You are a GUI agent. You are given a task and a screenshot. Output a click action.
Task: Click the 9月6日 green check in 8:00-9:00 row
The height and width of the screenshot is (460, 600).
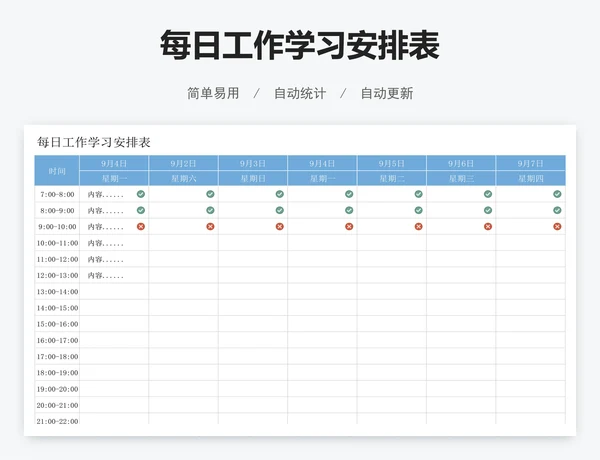488,210
